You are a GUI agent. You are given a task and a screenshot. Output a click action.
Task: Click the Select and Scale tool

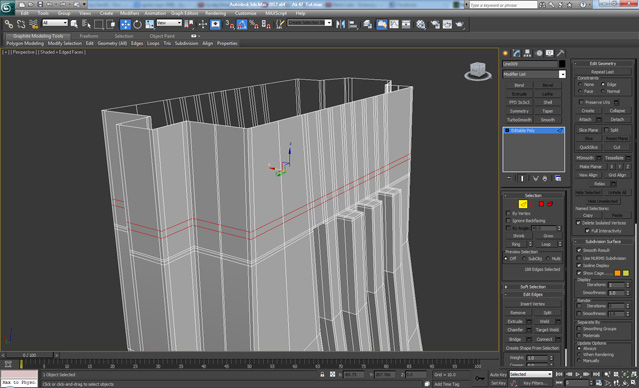tap(150, 24)
